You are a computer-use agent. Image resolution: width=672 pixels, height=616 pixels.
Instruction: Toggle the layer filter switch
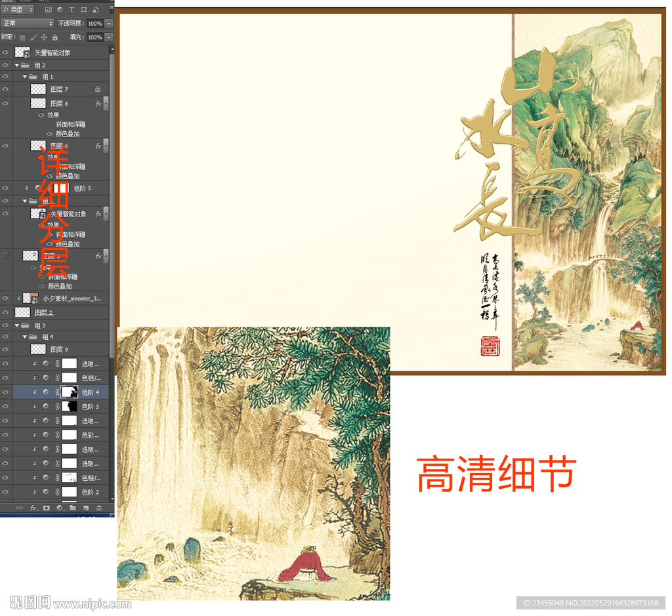(x=112, y=9)
